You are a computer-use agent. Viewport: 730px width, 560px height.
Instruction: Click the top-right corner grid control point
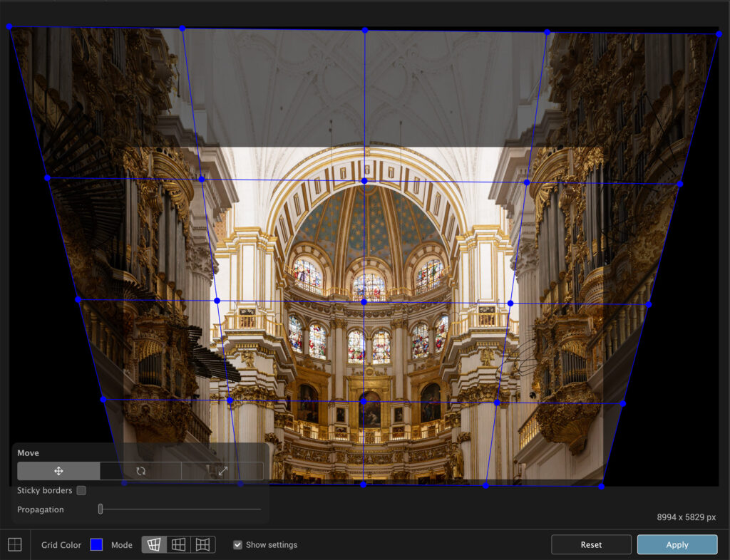[719, 33]
